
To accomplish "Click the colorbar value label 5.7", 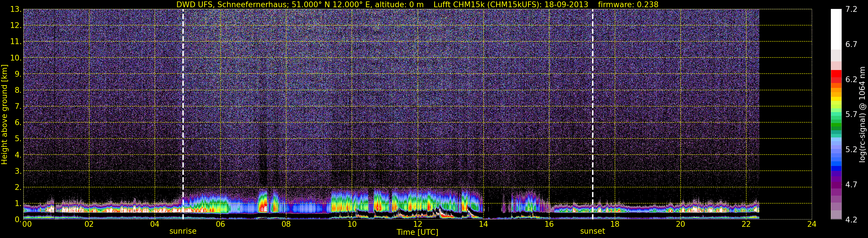I will click(851, 114).
